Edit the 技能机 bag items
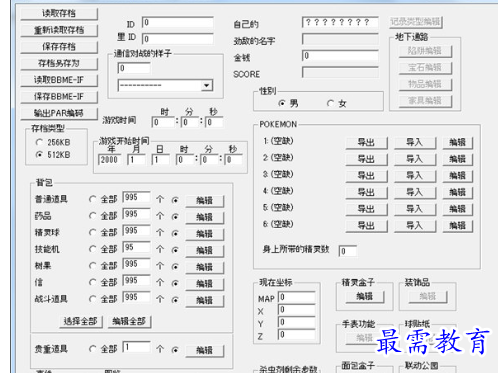 click(x=205, y=251)
